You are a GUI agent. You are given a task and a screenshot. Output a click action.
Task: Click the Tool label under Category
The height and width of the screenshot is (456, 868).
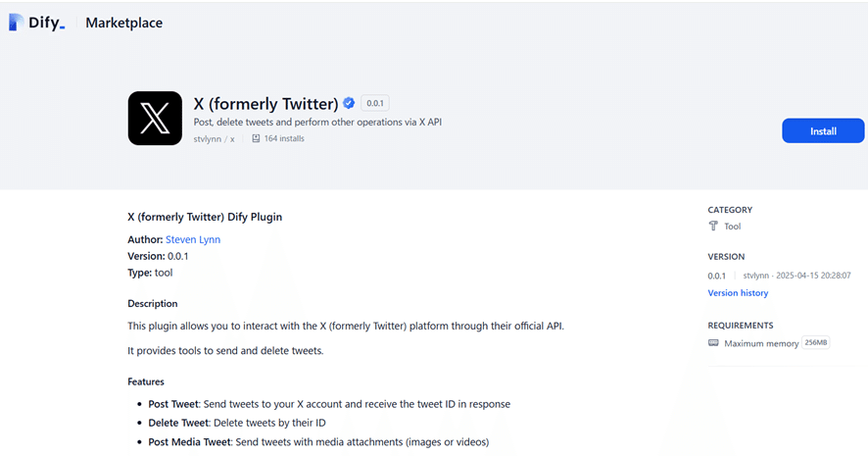[732, 227]
